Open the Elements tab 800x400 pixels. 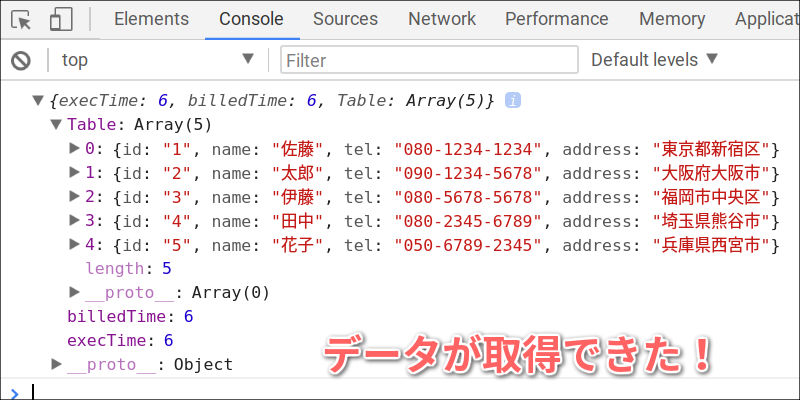[152, 19]
